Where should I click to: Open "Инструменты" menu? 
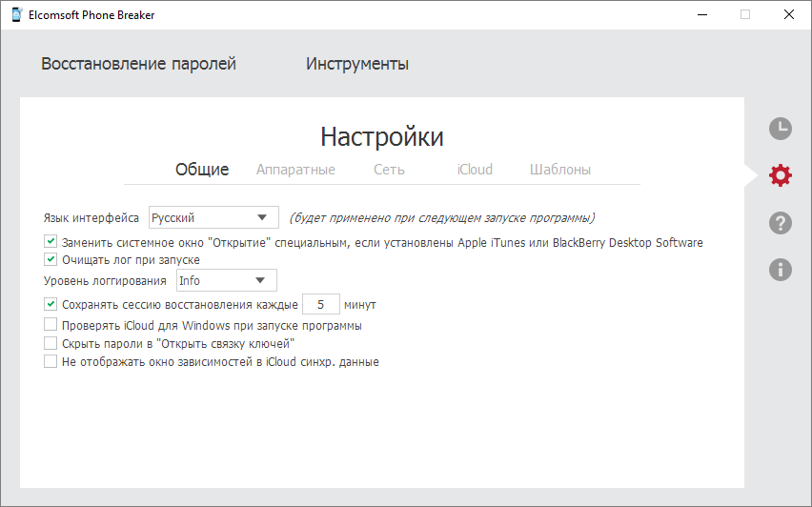pos(357,64)
